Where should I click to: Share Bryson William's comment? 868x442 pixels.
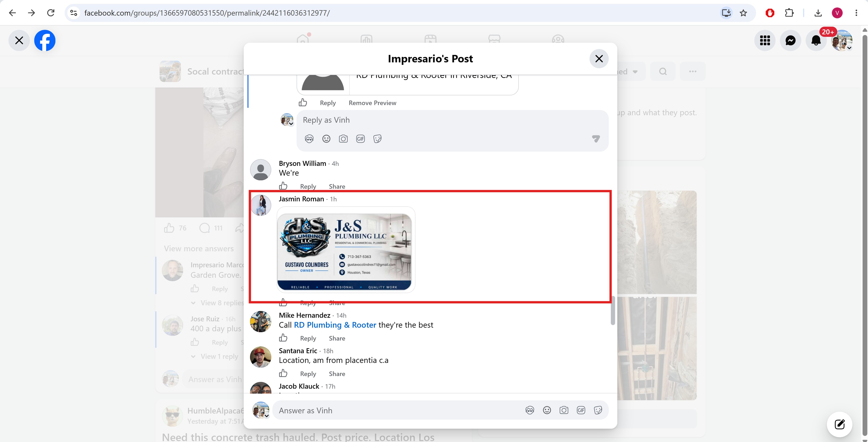(x=337, y=186)
